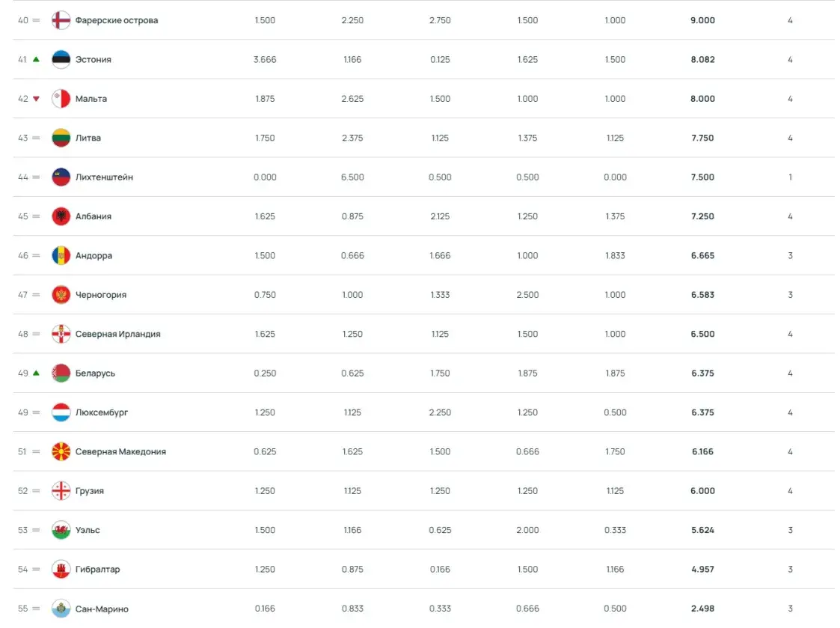The width and height of the screenshot is (840, 628).
Task: Click the green up arrow beside Беларусь
Action: click(x=36, y=373)
